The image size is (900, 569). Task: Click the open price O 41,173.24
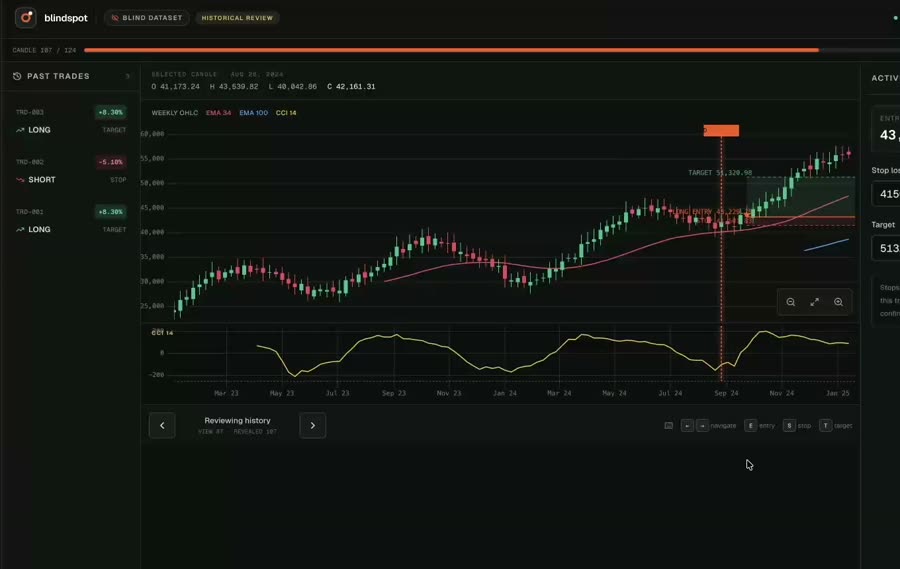click(176, 87)
